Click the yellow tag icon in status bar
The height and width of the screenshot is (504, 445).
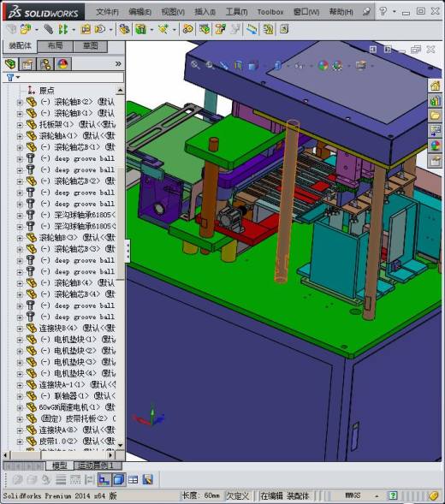pos(433,496)
